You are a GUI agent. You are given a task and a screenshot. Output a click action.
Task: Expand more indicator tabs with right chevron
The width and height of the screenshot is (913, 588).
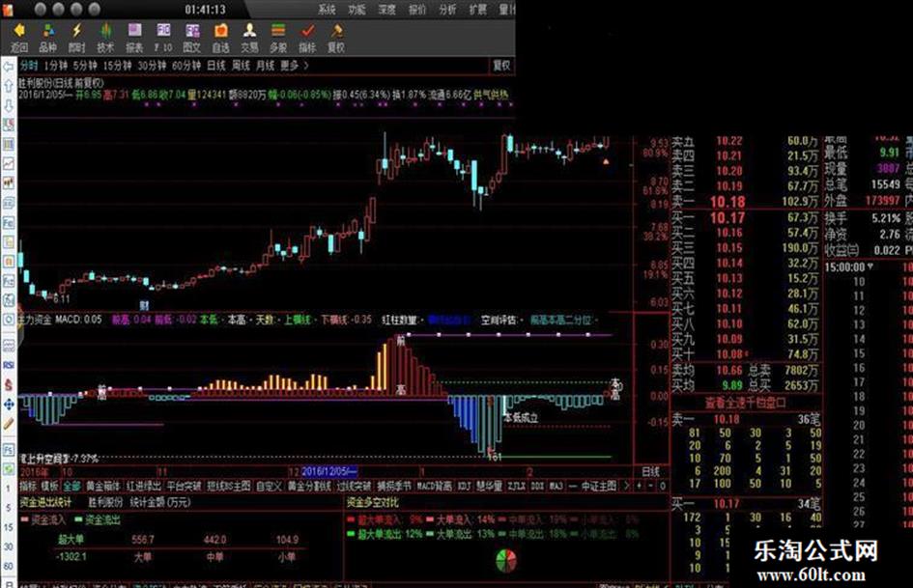click(x=627, y=485)
